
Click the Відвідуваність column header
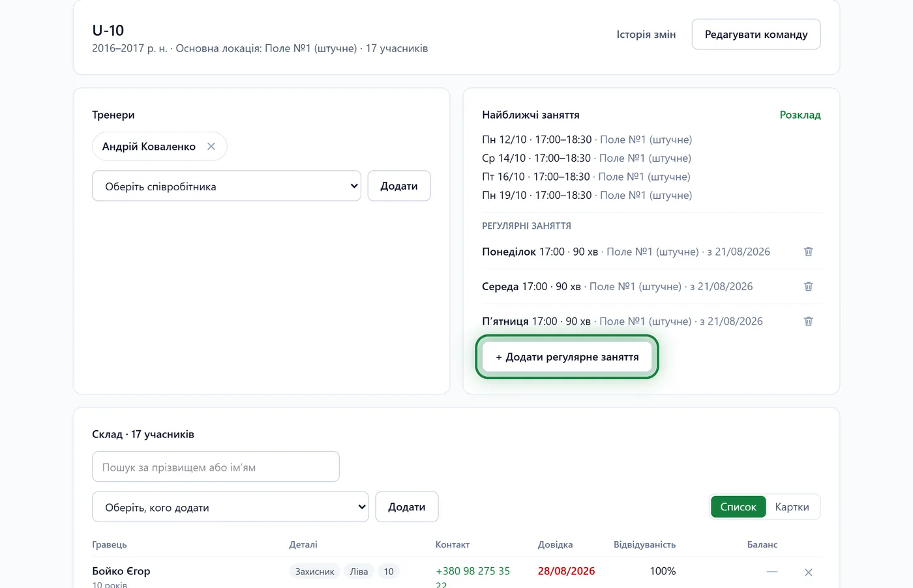pyautogui.click(x=644, y=544)
